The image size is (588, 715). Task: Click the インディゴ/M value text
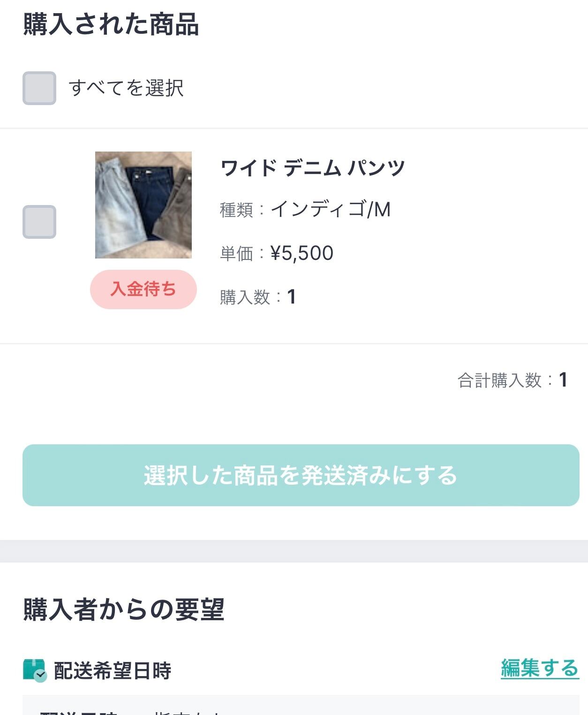tap(331, 210)
